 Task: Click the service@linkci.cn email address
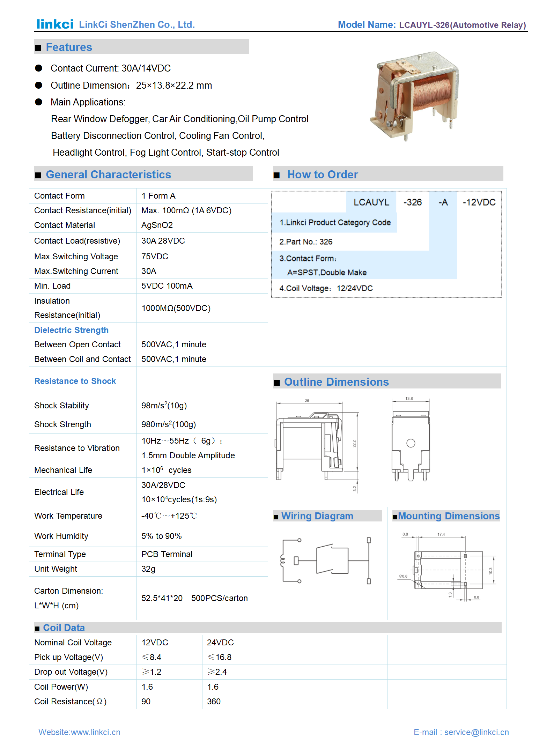point(476,732)
